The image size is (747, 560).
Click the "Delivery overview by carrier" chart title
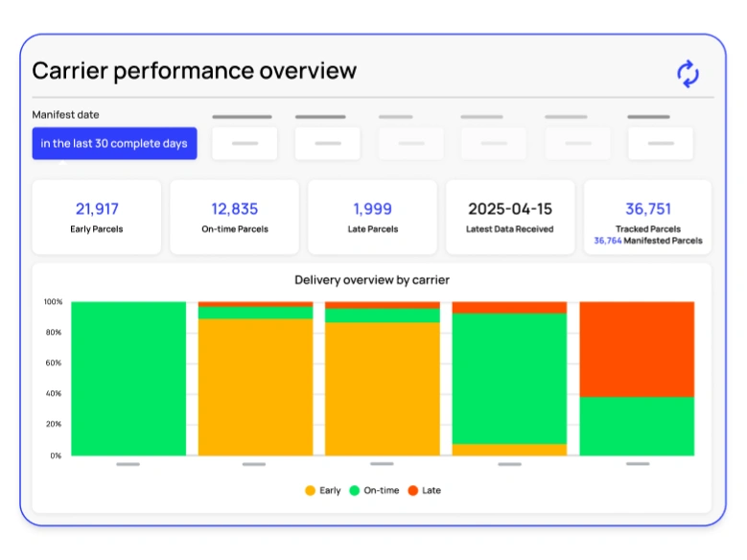coord(372,280)
